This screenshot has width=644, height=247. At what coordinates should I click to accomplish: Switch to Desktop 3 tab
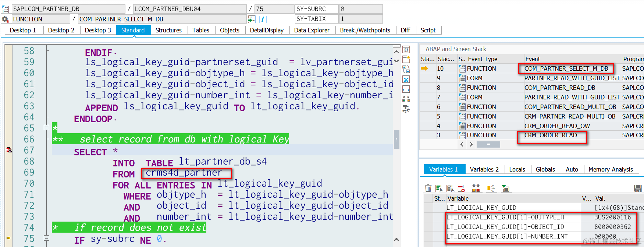tap(98, 30)
